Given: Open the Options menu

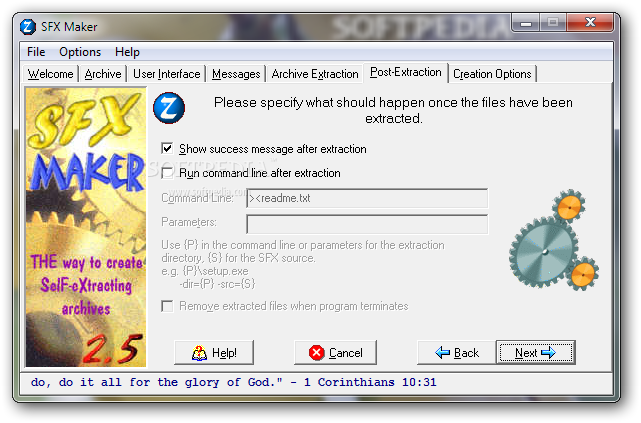Looking at the screenshot, I should [80, 52].
